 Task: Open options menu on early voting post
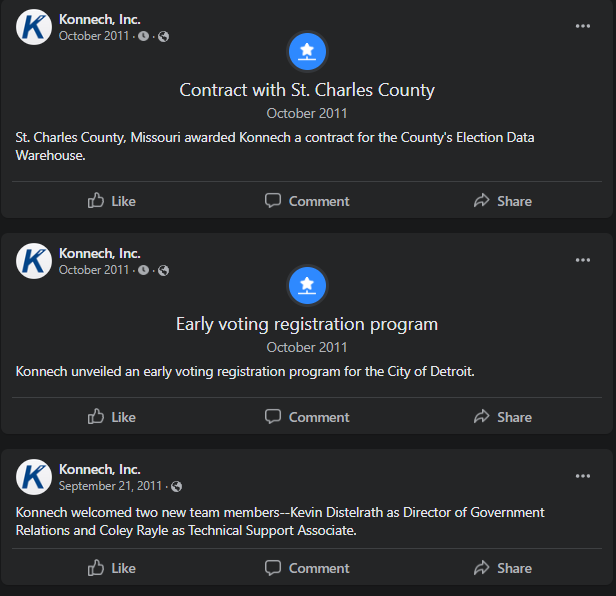[583, 260]
